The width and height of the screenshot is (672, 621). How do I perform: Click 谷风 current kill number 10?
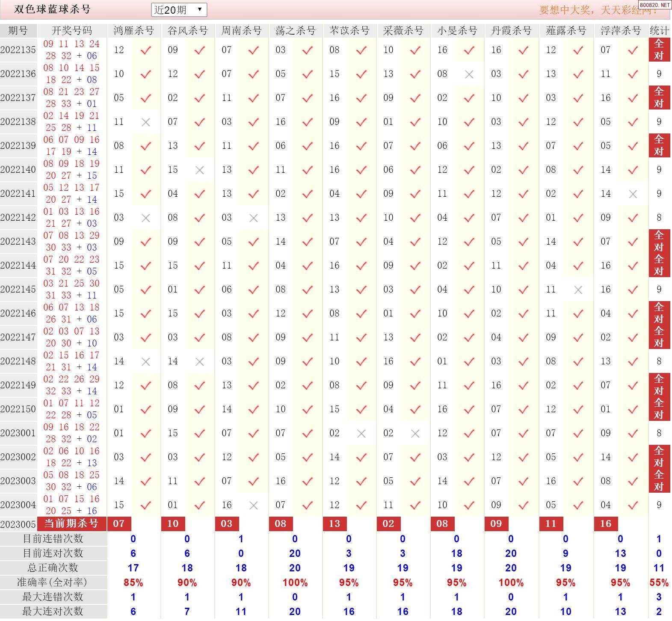pyautogui.click(x=173, y=523)
